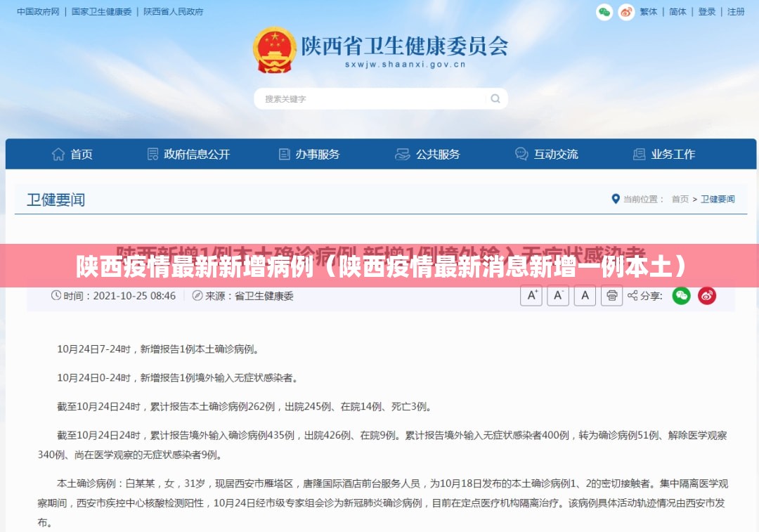Viewport: 759px width, 532px height.
Task: Print the article with printer icon
Action: (611, 295)
